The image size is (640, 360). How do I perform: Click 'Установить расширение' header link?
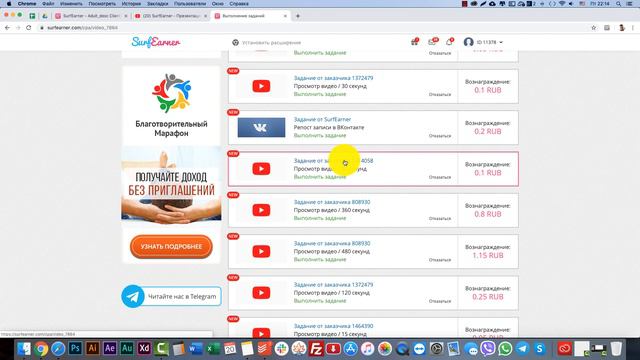(271, 42)
